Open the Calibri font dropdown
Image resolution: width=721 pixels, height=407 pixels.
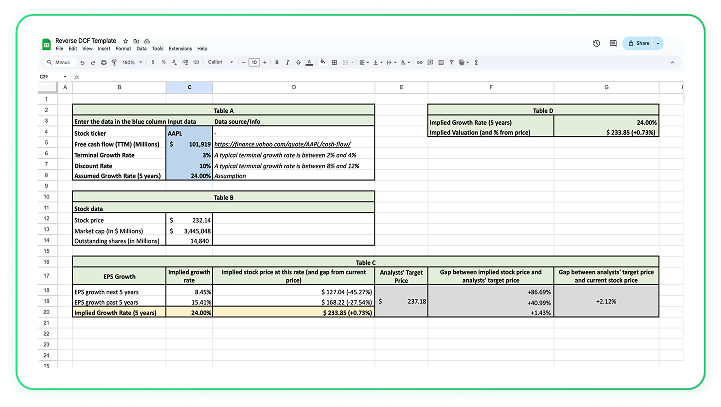(x=219, y=62)
